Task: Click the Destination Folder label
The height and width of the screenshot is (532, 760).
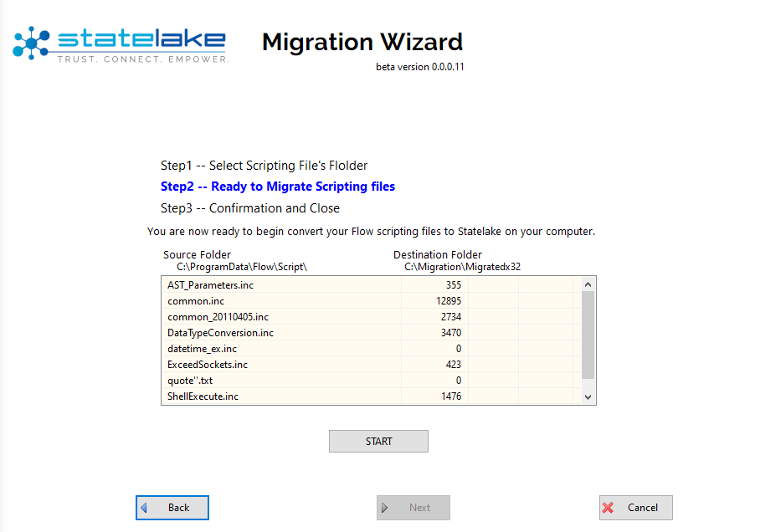Action: (438, 255)
